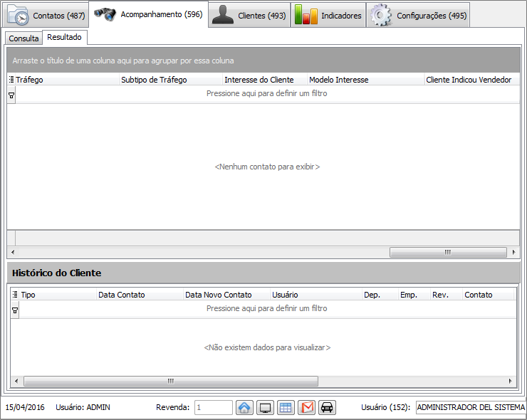Open column chooser icon beside Tipo header
Screen dimensions: 527x420
click(x=15, y=295)
